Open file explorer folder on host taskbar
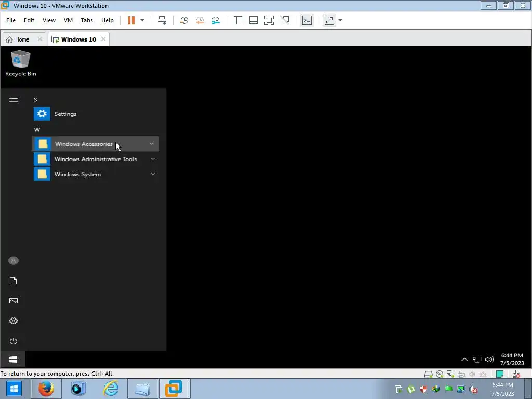 click(142, 389)
